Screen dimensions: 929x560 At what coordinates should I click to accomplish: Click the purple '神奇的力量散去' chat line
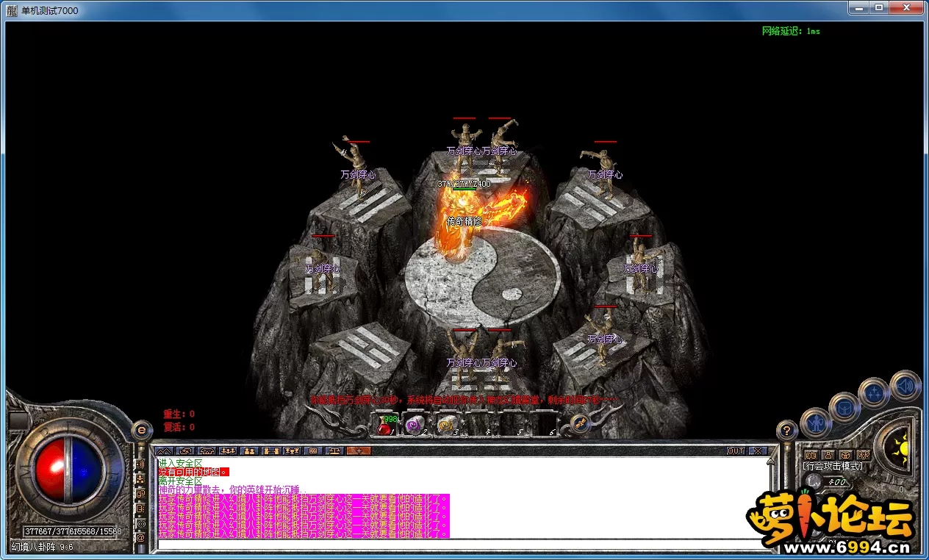tap(231, 489)
